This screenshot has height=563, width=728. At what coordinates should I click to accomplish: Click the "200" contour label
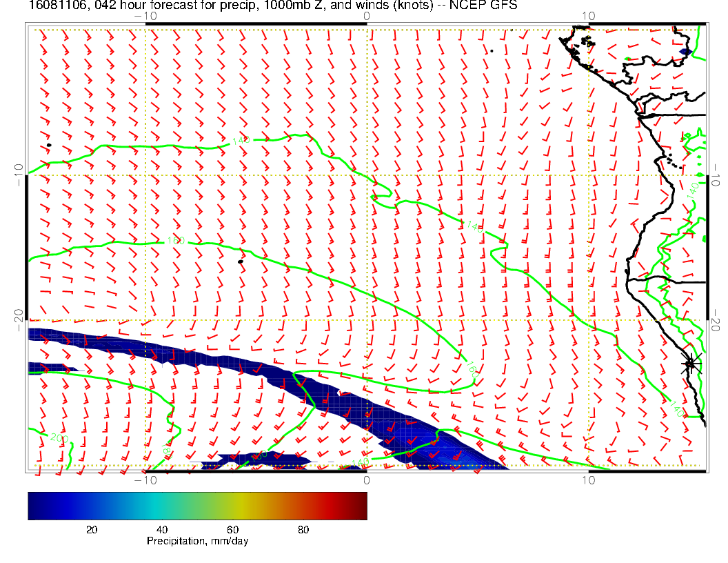(59, 437)
